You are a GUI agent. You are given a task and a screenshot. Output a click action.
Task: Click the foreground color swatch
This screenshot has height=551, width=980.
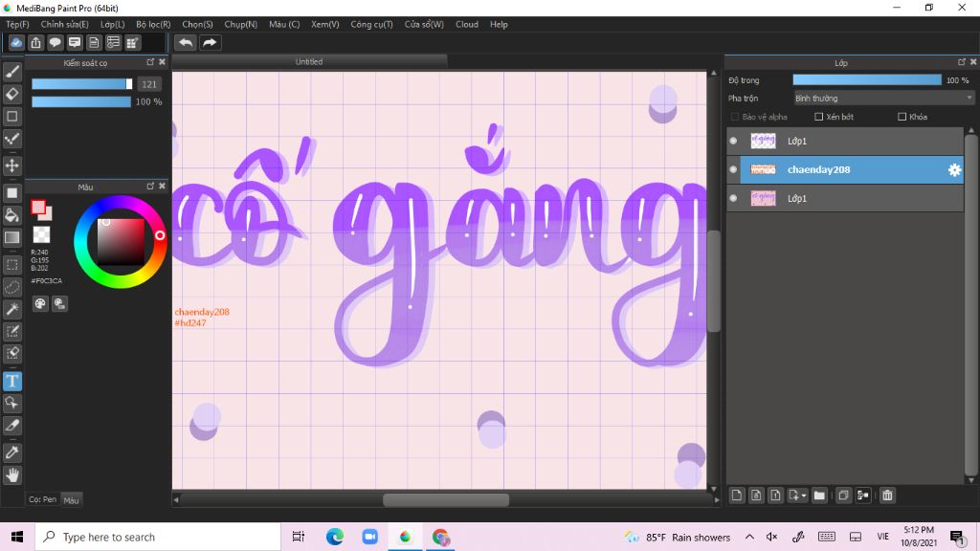pos(38,208)
